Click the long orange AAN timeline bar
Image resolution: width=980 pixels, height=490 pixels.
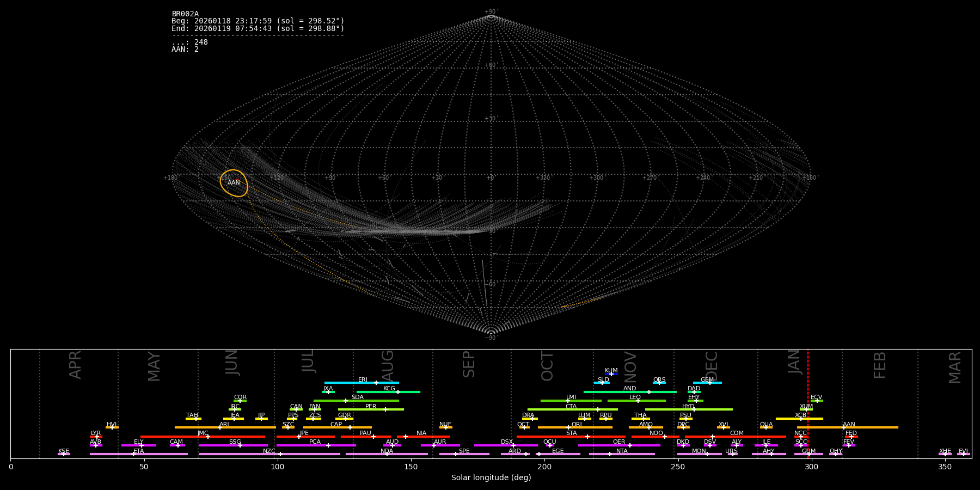pos(848,427)
